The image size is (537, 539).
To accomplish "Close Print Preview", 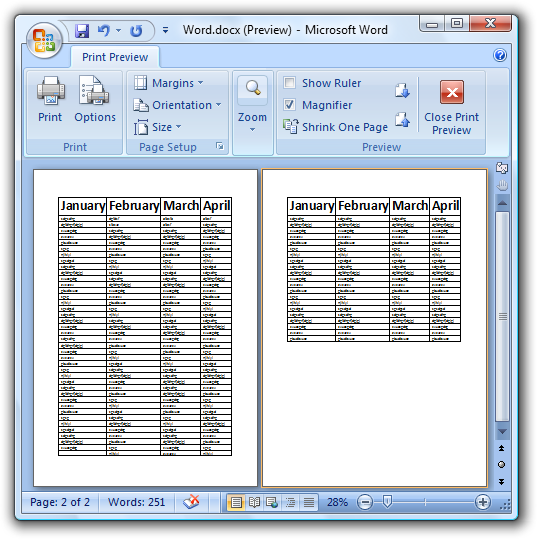I will [451, 107].
